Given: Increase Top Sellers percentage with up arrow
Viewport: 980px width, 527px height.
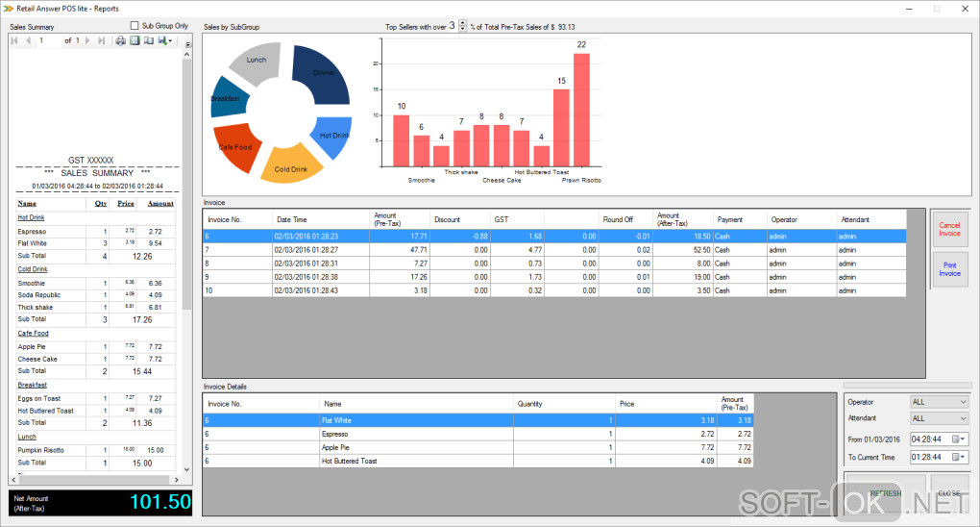Looking at the screenshot, I should pos(463,23).
